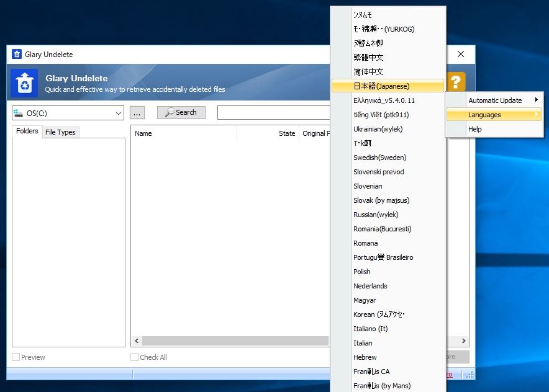
Task: Select tiếng Việt (ptk911) language
Action: point(388,115)
